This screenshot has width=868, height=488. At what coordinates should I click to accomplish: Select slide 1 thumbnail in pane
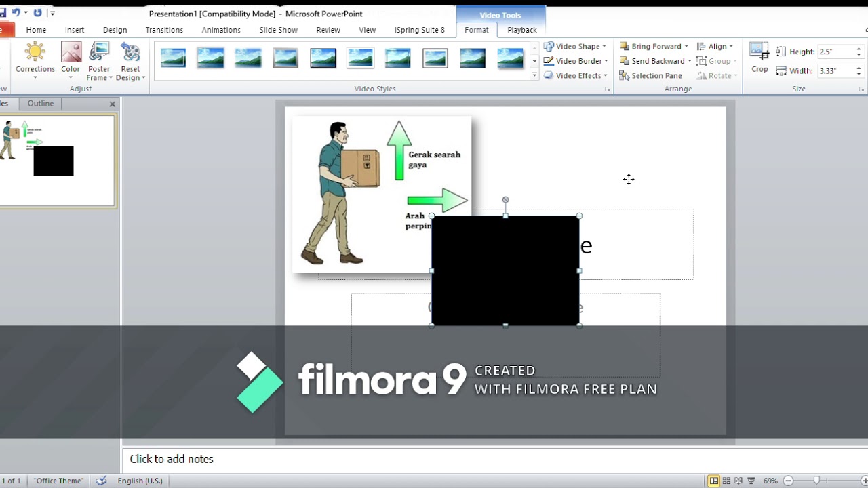pyautogui.click(x=57, y=160)
